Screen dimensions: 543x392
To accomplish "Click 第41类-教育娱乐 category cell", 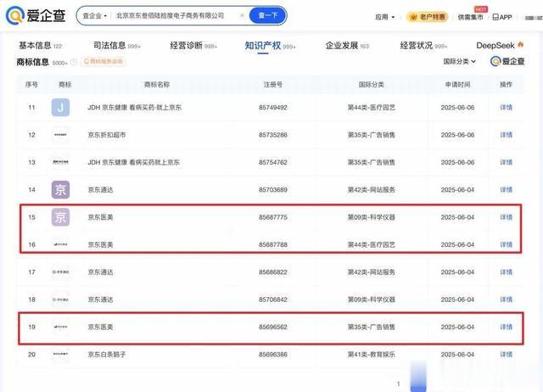I will point(372,355).
